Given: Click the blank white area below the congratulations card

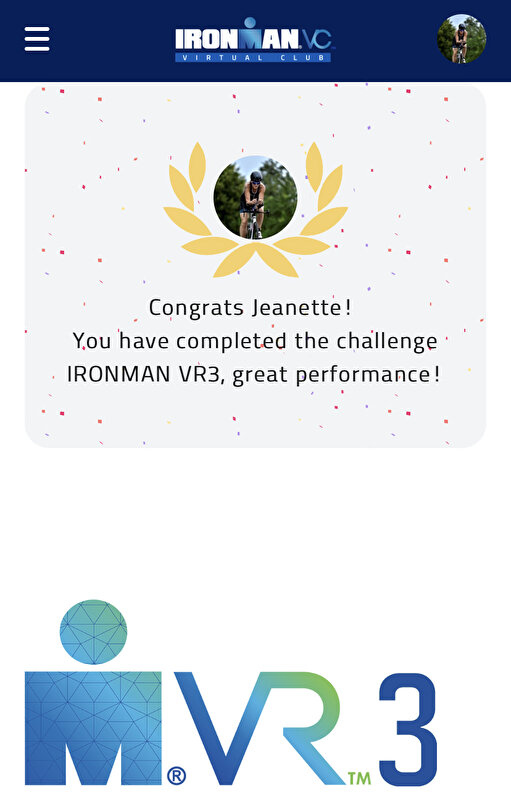Looking at the screenshot, I should (255, 520).
